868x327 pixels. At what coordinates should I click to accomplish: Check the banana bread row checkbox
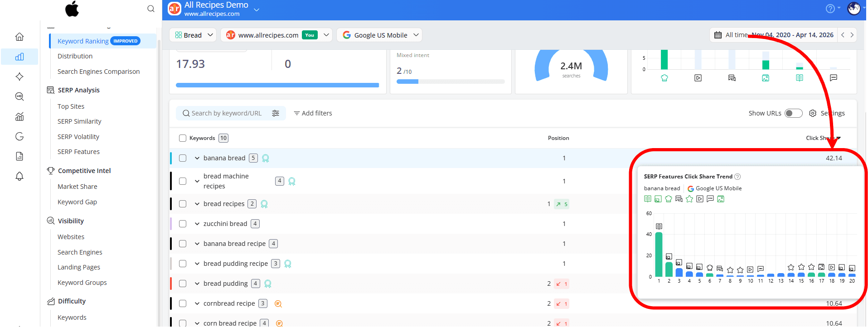coord(183,158)
